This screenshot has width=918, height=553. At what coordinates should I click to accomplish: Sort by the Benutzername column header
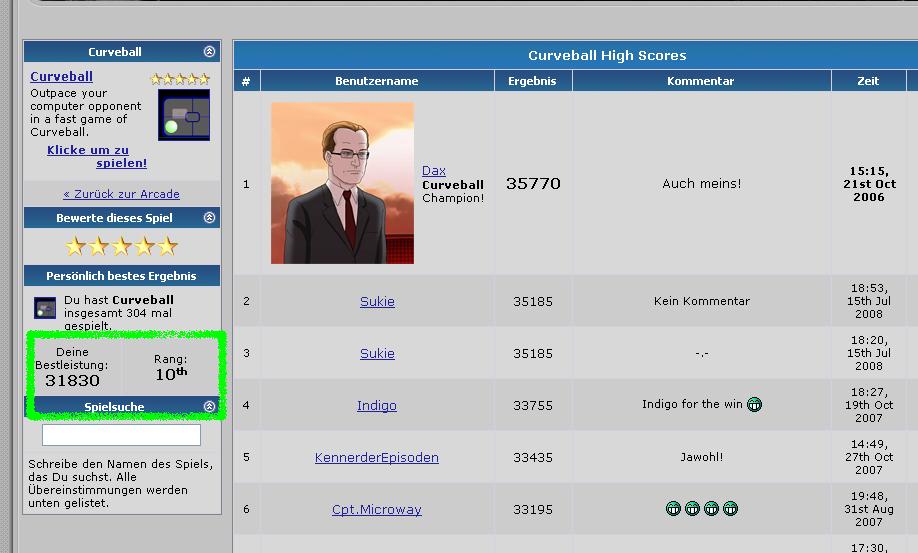tap(377, 81)
